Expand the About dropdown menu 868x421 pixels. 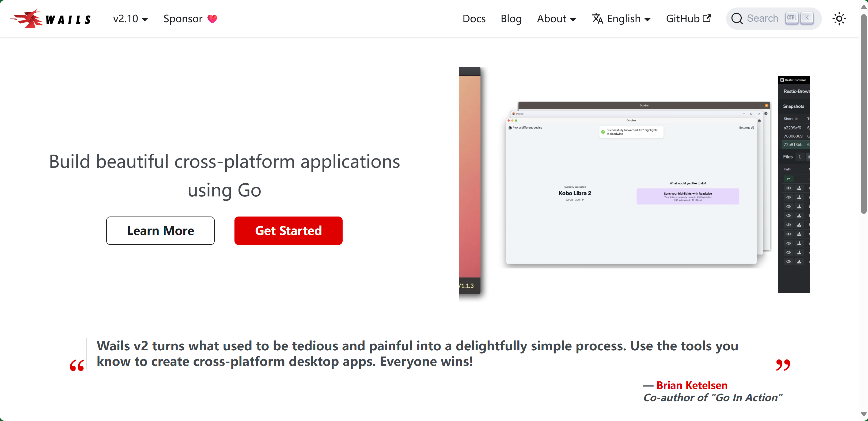pyautogui.click(x=557, y=19)
